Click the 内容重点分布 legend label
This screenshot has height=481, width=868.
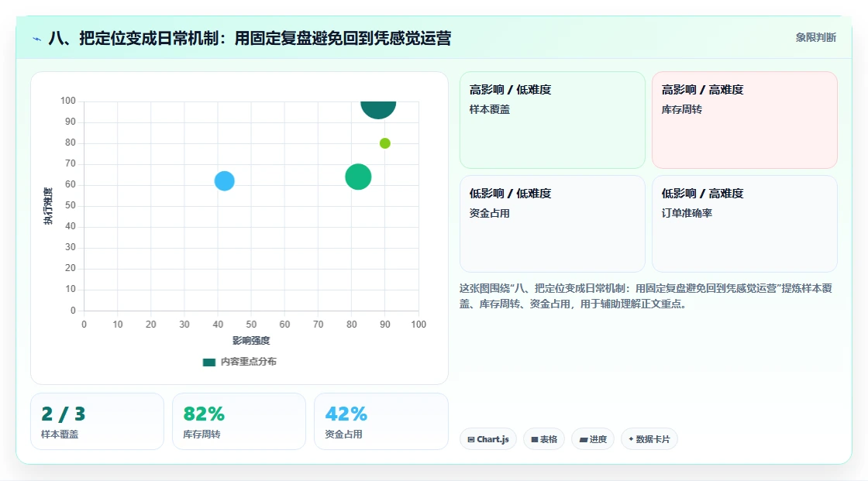(248, 362)
